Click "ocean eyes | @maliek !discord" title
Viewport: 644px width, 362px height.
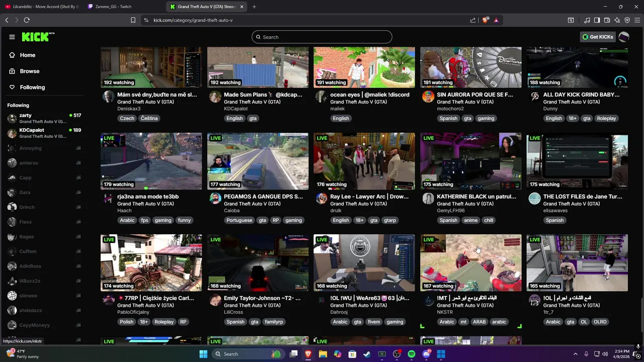(370, 95)
